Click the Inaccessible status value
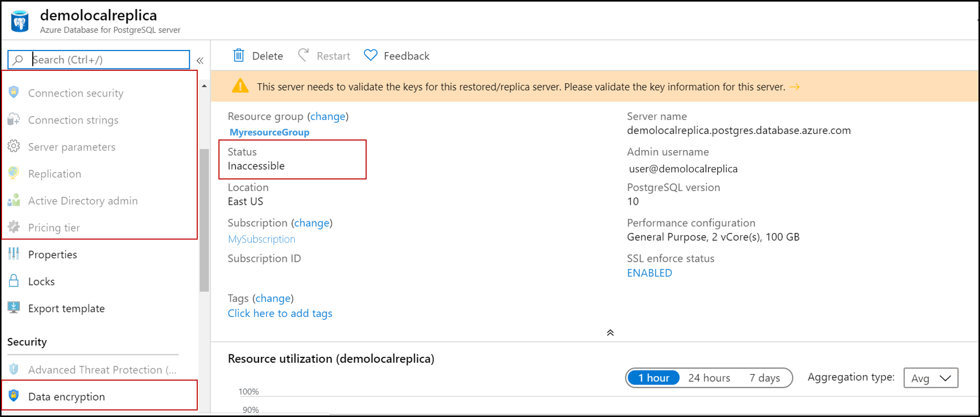The height and width of the screenshot is (417, 980). [256, 166]
